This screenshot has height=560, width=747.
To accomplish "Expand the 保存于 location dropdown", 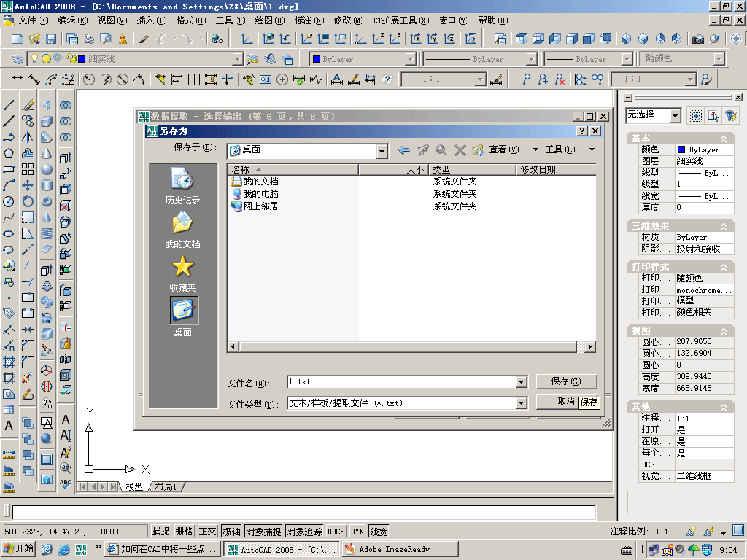I will [382, 152].
